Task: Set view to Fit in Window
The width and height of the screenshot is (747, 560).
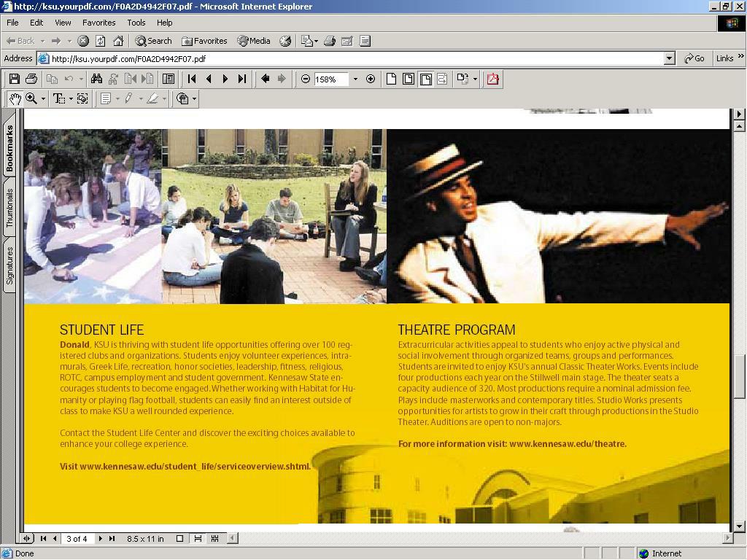Action: click(x=409, y=79)
